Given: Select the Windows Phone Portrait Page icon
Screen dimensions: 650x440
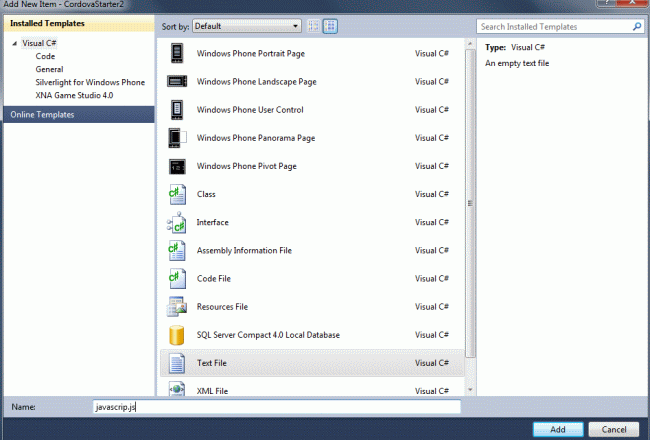Looking at the screenshot, I should pos(177,53).
